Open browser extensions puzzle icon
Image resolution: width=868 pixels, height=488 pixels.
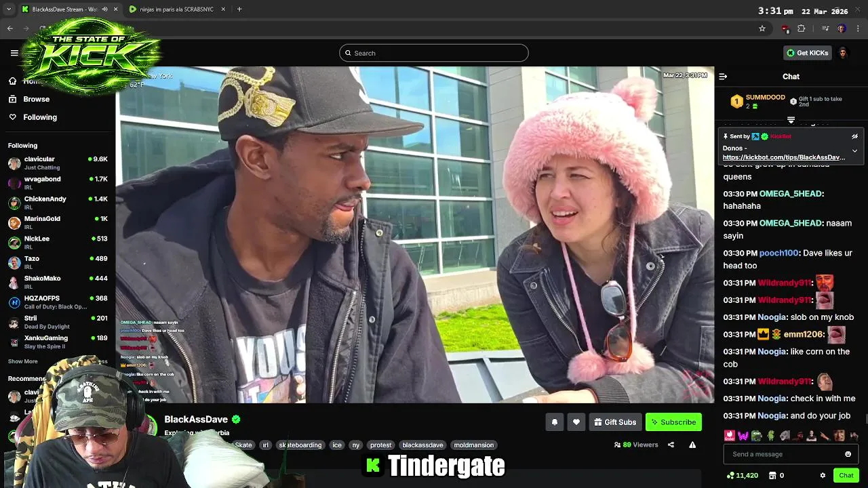[x=801, y=28]
